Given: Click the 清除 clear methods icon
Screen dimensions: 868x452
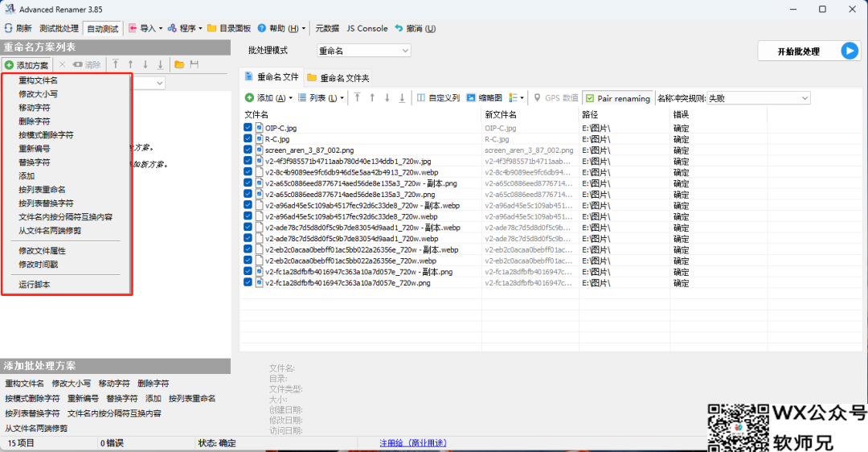Looking at the screenshot, I should (x=78, y=65).
